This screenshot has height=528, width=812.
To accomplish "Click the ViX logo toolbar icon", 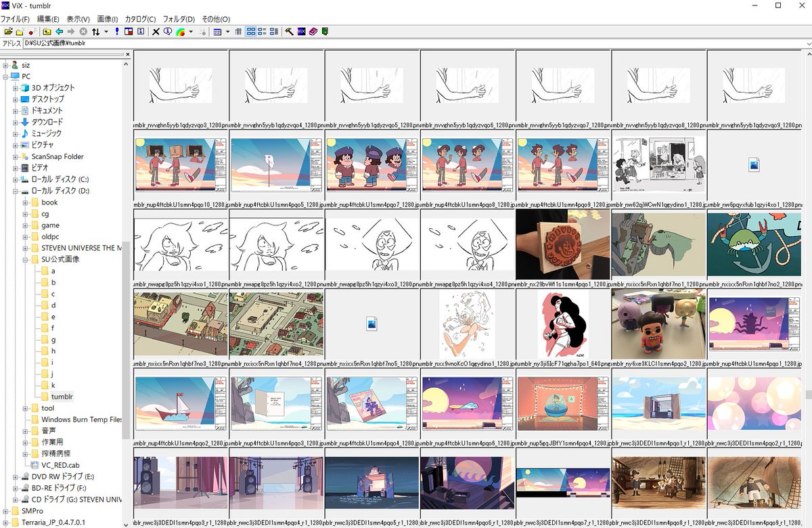I will click(x=301, y=31).
